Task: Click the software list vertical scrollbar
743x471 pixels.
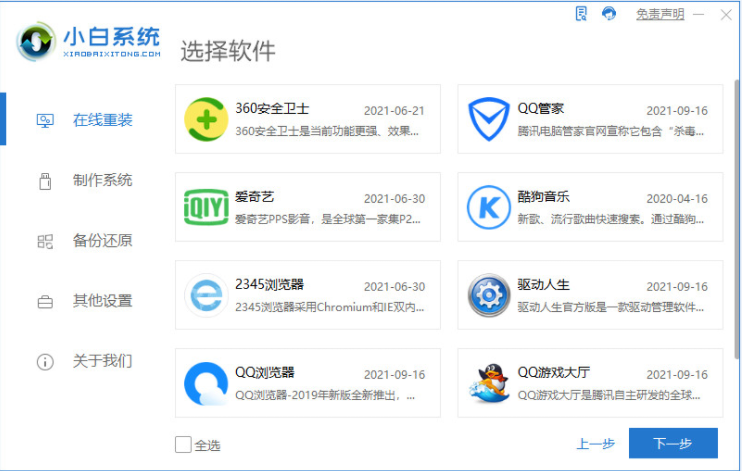Action: point(736,220)
